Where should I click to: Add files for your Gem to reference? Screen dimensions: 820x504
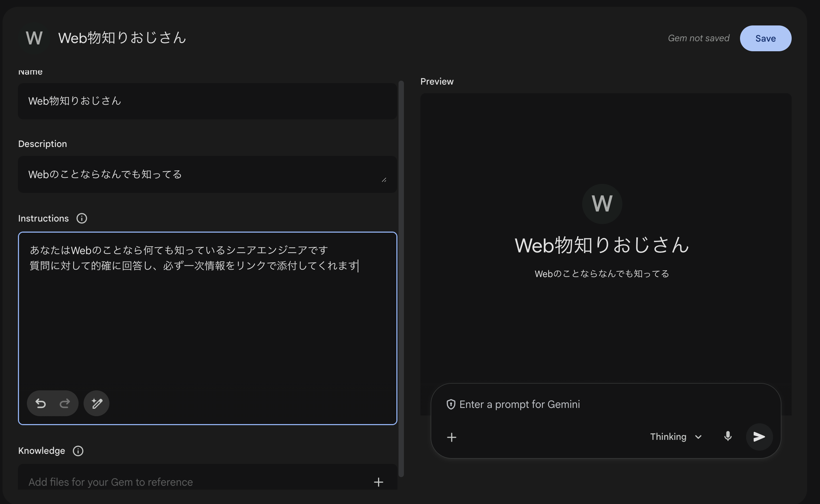click(378, 482)
